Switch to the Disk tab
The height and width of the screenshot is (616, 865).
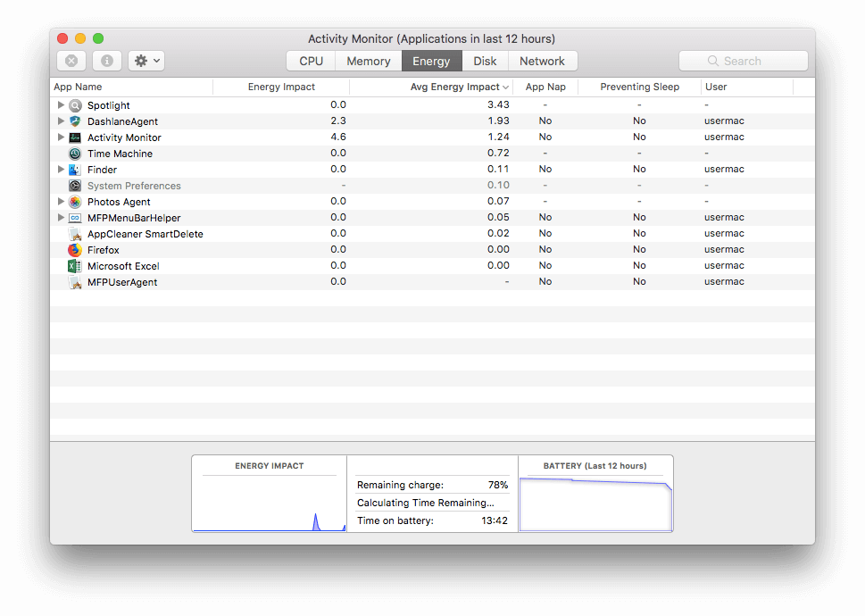(485, 61)
